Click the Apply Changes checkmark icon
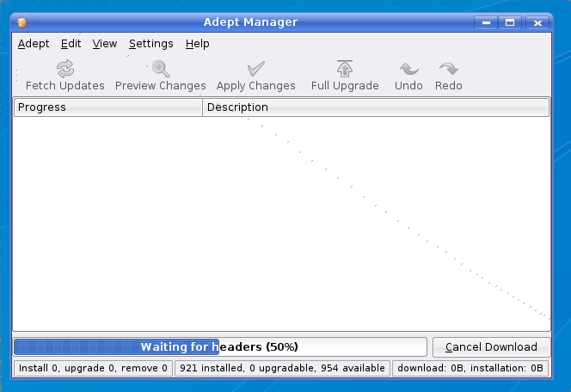This screenshot has width=571, height=392. 255,70
